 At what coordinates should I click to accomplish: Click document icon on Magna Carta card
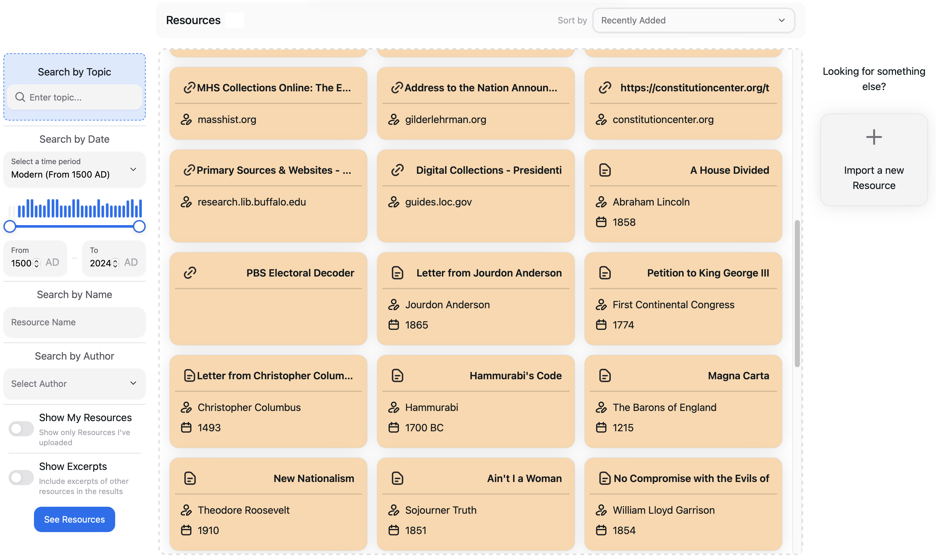pos(604,375)
